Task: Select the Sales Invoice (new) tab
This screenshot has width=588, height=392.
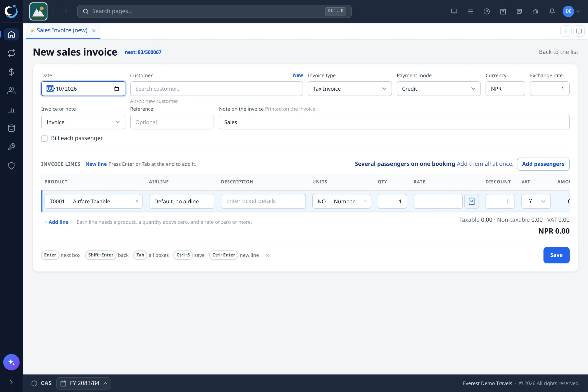Action: tap(62, 30)
